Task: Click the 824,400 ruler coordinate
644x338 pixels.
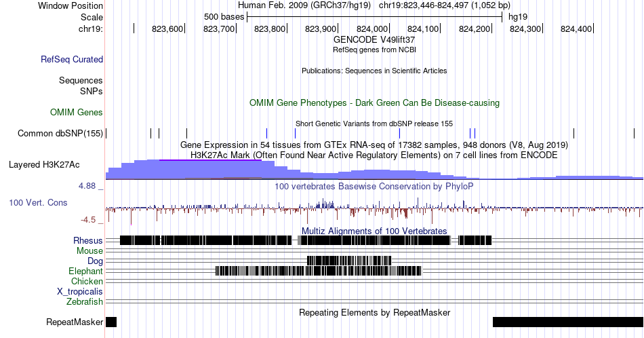Action: click(x=576, y=29)
